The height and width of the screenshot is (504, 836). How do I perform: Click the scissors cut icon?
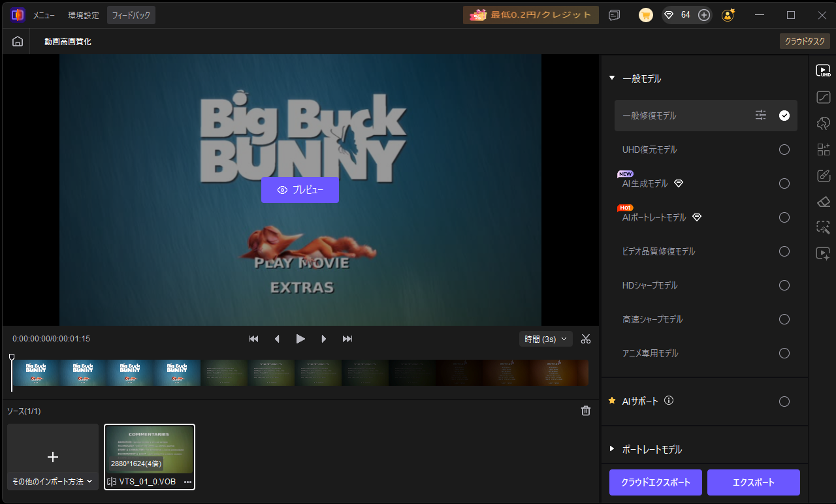pyautogui.click(x=586, y=339)
